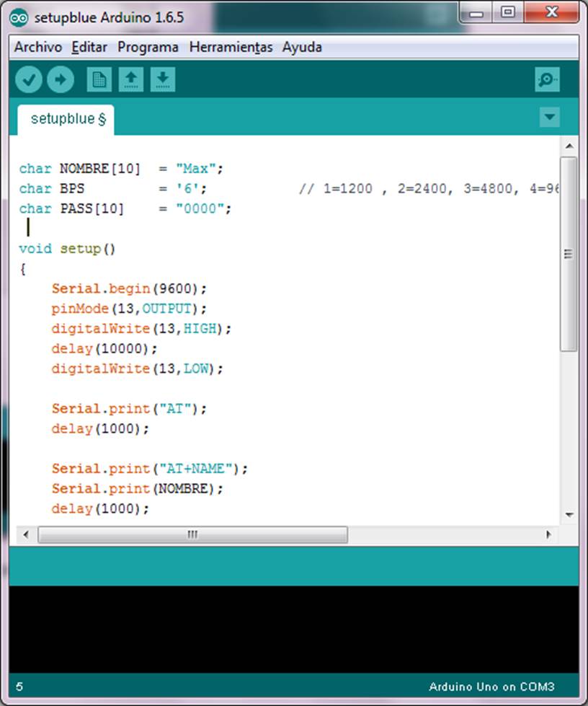
Task: Click the Verify sketch checkmark button
Action: (29, 80)
